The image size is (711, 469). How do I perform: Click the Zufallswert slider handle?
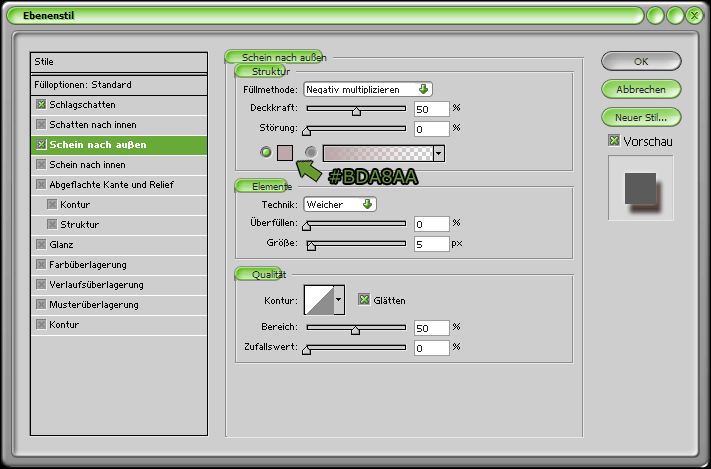[x=307, y=350]
